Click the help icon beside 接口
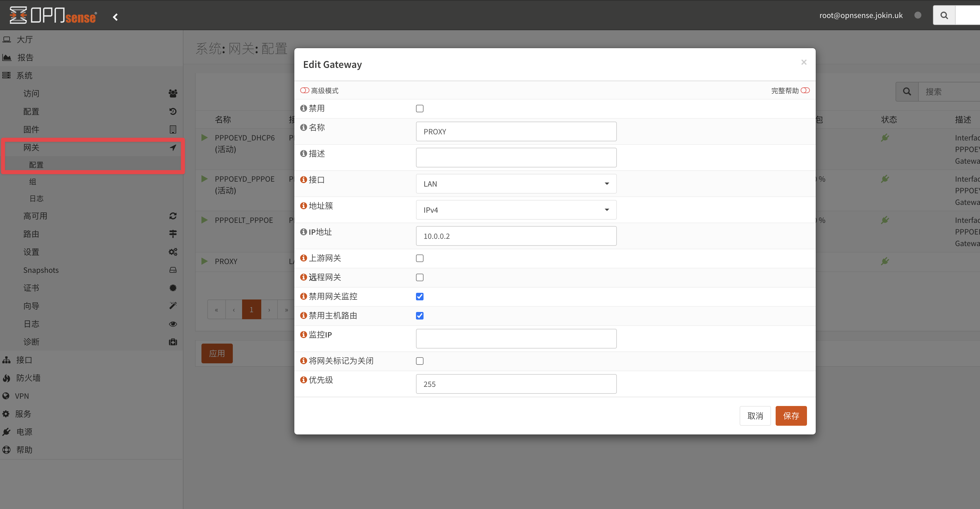980x509 pixels. point(303,180)
